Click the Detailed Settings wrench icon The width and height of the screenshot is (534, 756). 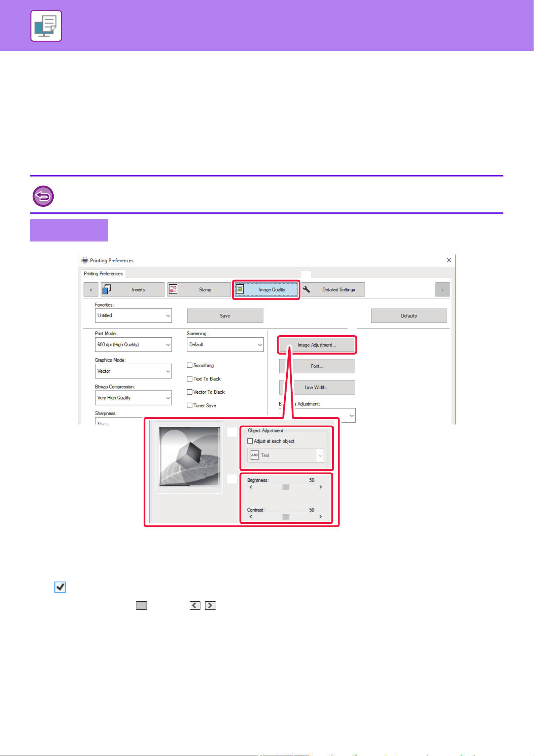tap(307, 289)
